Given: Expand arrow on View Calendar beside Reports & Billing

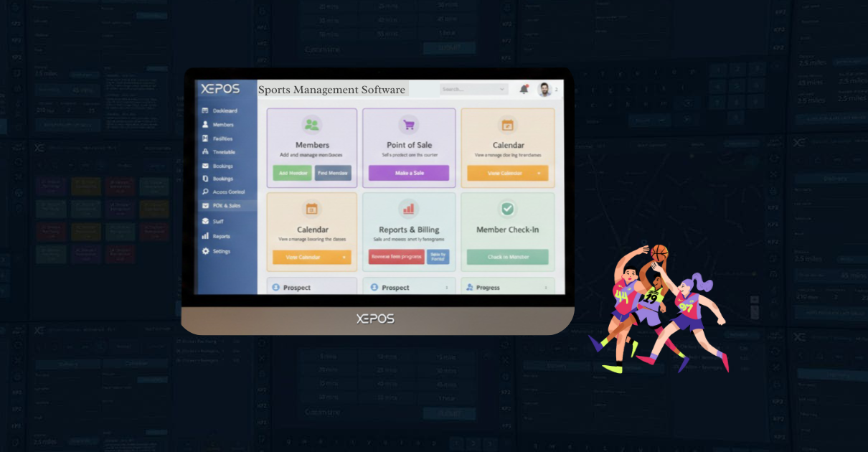Looking at the screenshot, I should coord(344,257).
